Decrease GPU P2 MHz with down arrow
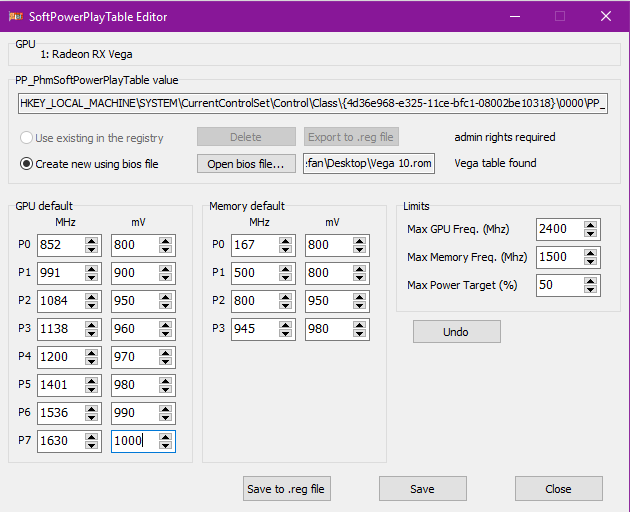Image resolution: width=630 pixels, height=512 pixels. coord(91,305)
